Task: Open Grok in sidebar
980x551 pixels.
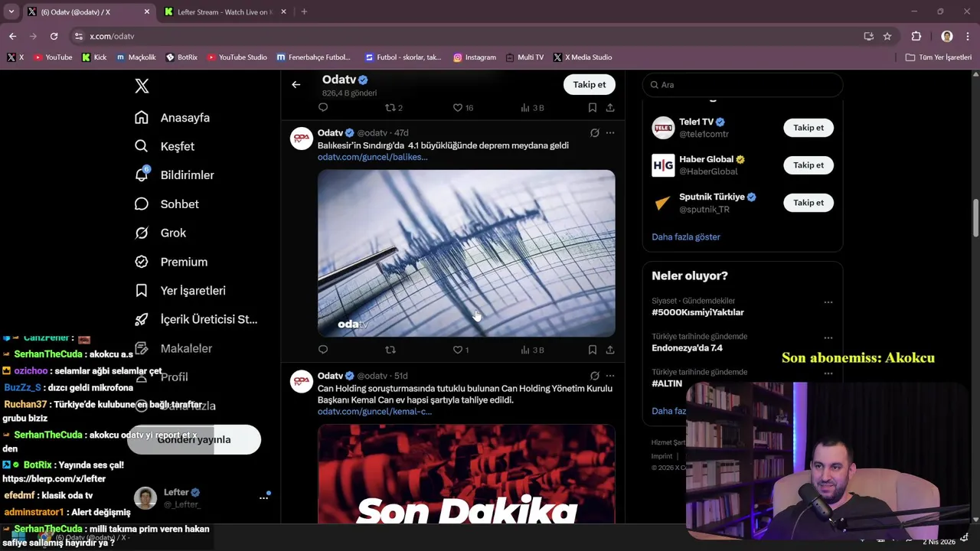Action: click(161, 233)
